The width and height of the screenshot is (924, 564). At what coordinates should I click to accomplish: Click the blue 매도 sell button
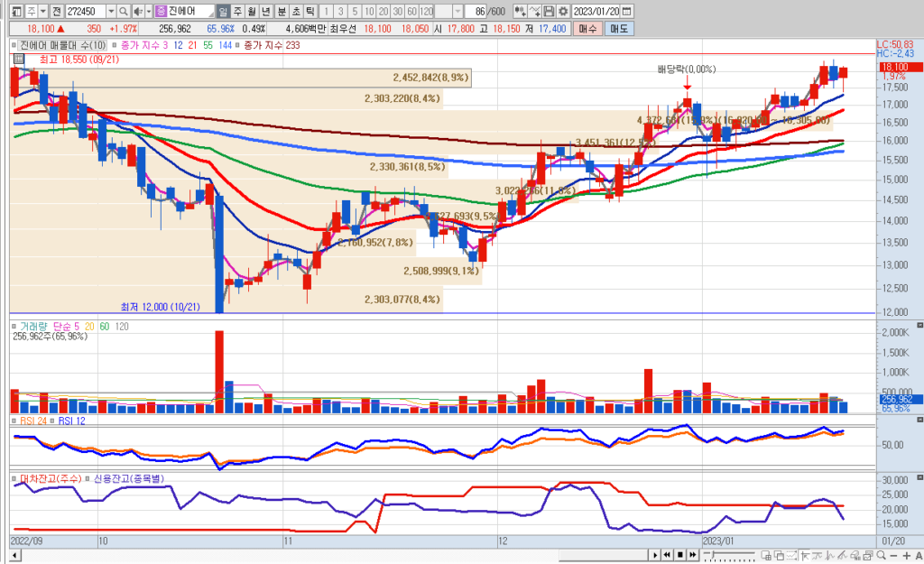618,29
